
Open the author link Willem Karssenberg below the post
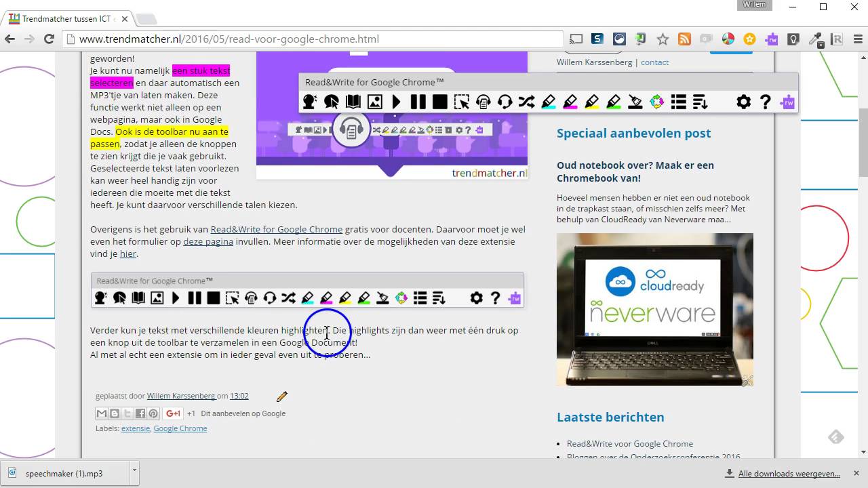(180, 396)
